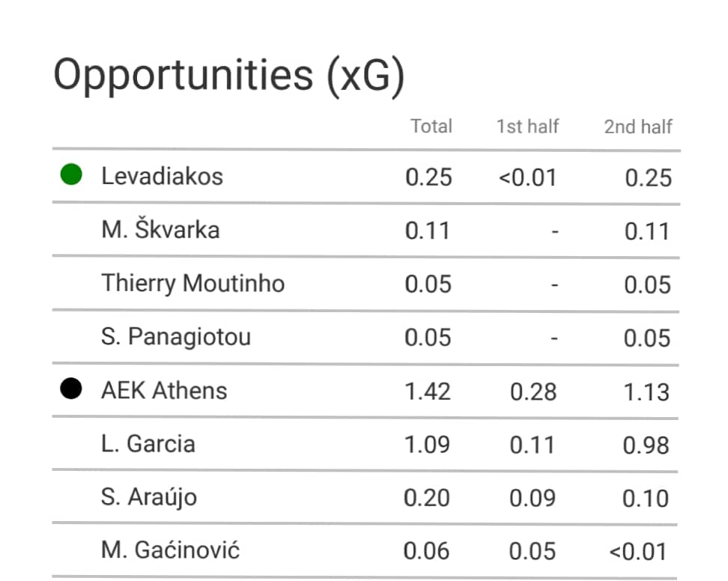Click Levadiakos first half value <0.01
728x581 pixels.
tap(527, 177)
